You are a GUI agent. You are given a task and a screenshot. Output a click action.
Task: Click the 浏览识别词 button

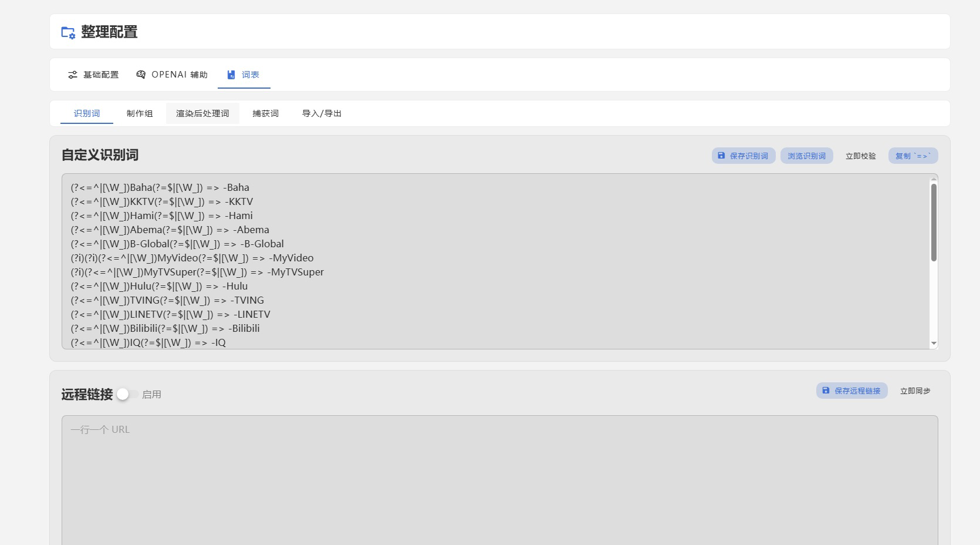coord(806,156)
